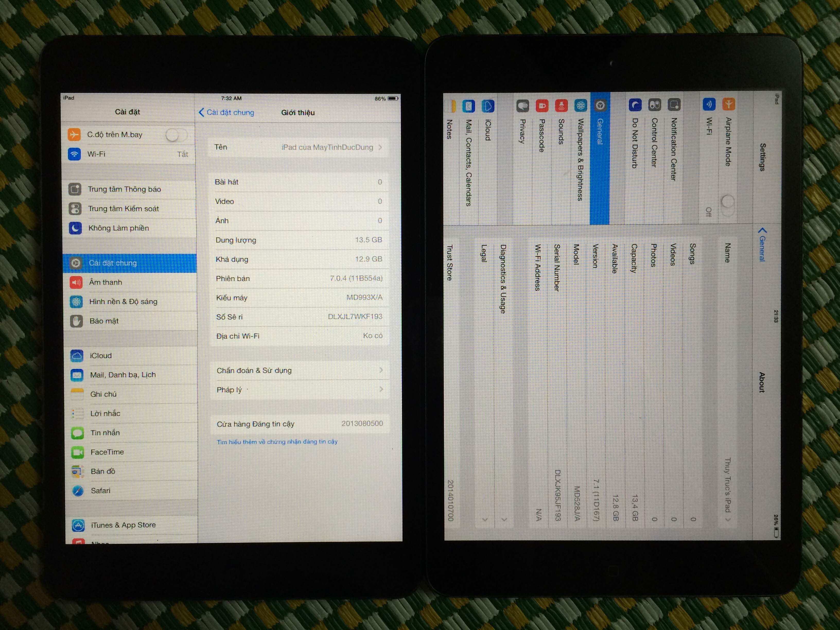Tap the Cài đặt chung gear icon
Screen dimensions: 840x630
coord(76,263)
